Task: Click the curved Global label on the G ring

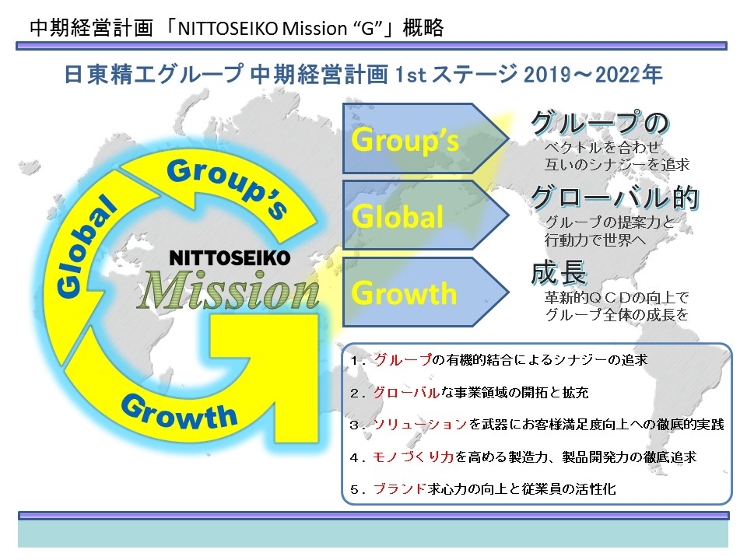Action: (86, 247)
